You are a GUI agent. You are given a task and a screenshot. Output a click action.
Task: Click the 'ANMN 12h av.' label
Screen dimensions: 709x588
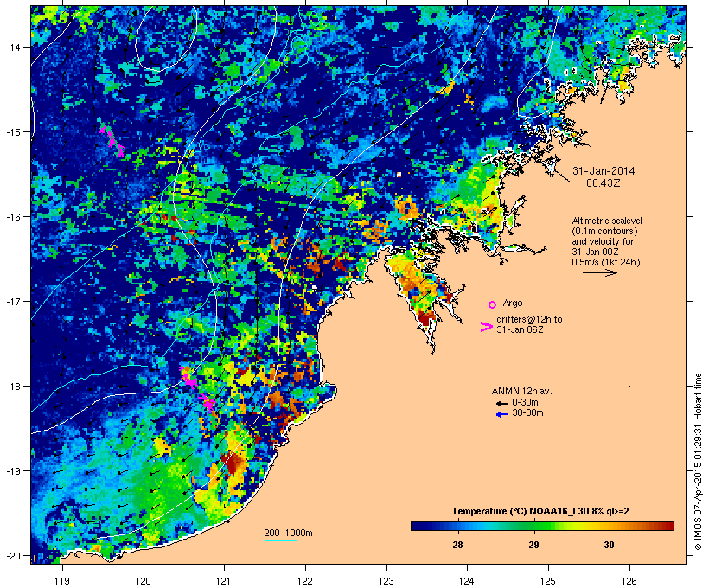pos(521,391)
